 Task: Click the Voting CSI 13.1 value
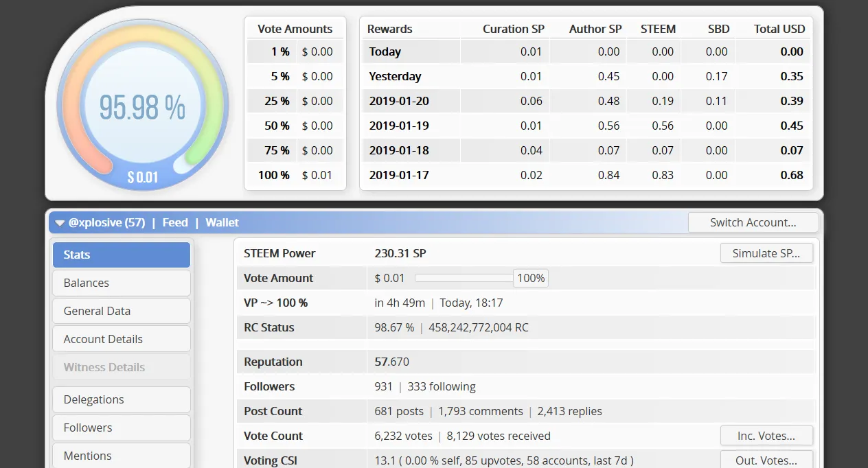pyautogui.click(x=384, y=460)
